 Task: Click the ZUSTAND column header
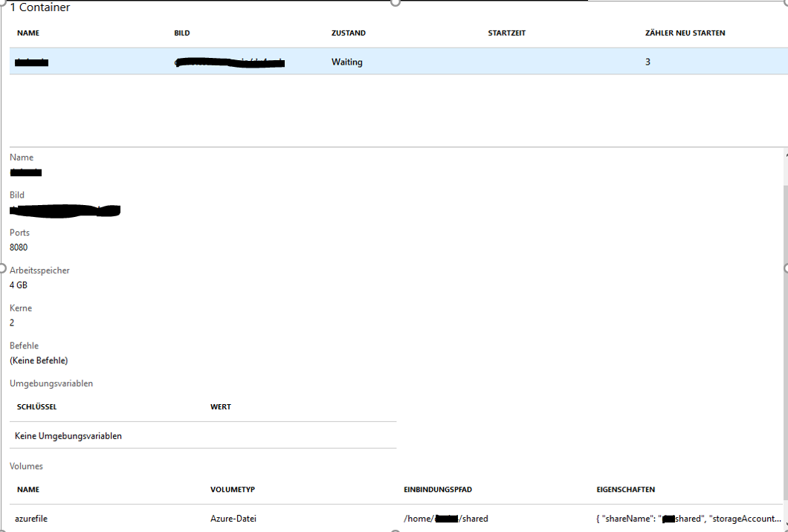click(348, 33)
